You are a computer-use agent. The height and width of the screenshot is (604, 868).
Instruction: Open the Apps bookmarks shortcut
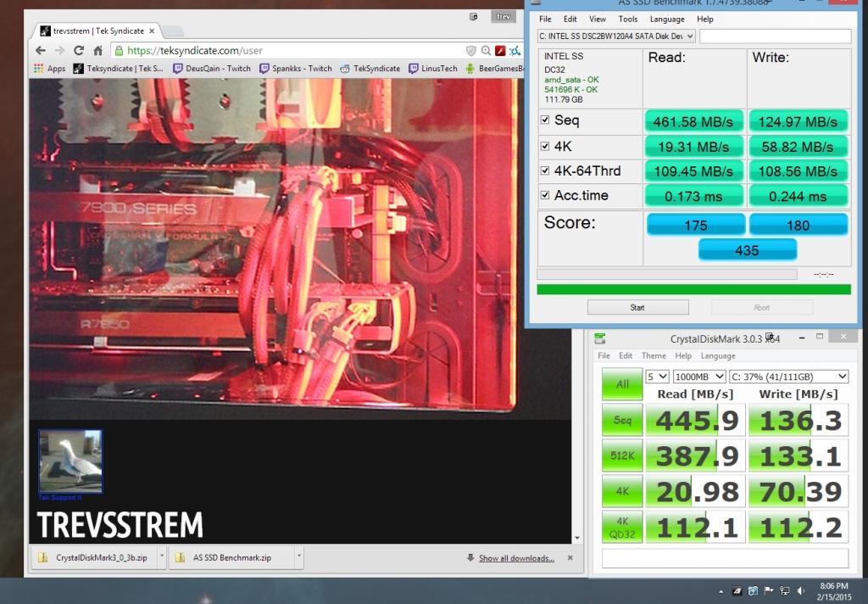tap(49, 69)
